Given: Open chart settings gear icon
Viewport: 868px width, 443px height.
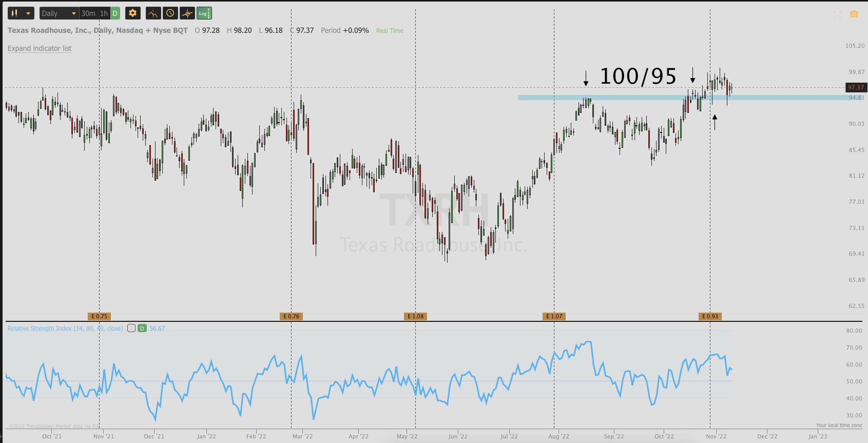Looking at the screenshot, I should 132,13.
